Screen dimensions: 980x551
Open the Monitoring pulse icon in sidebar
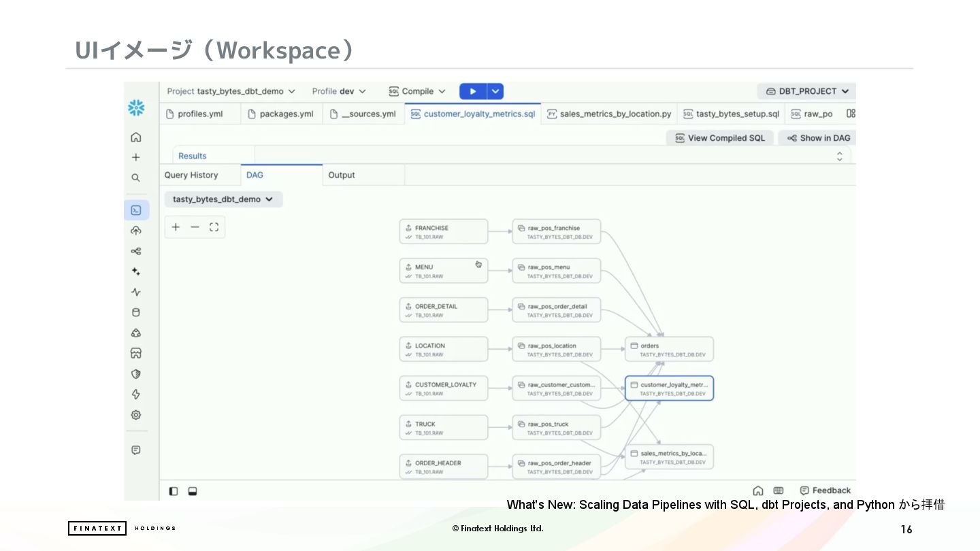click(x=136, y=292)
